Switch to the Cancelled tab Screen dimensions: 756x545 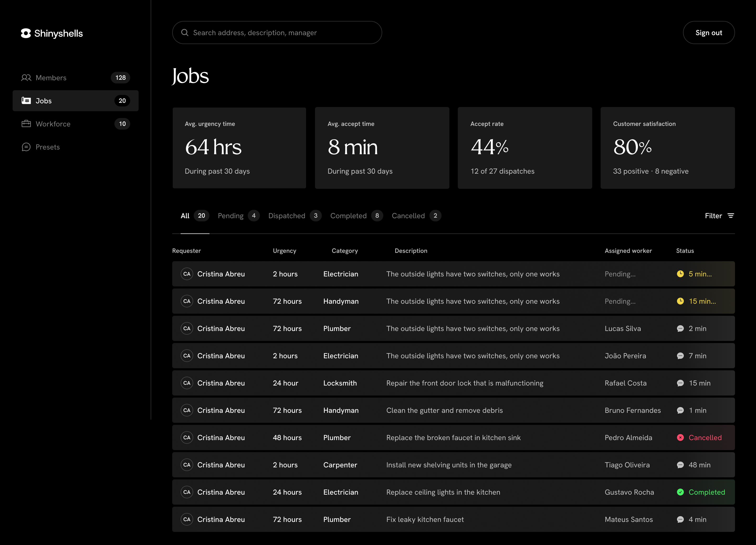tap(416, 216)
